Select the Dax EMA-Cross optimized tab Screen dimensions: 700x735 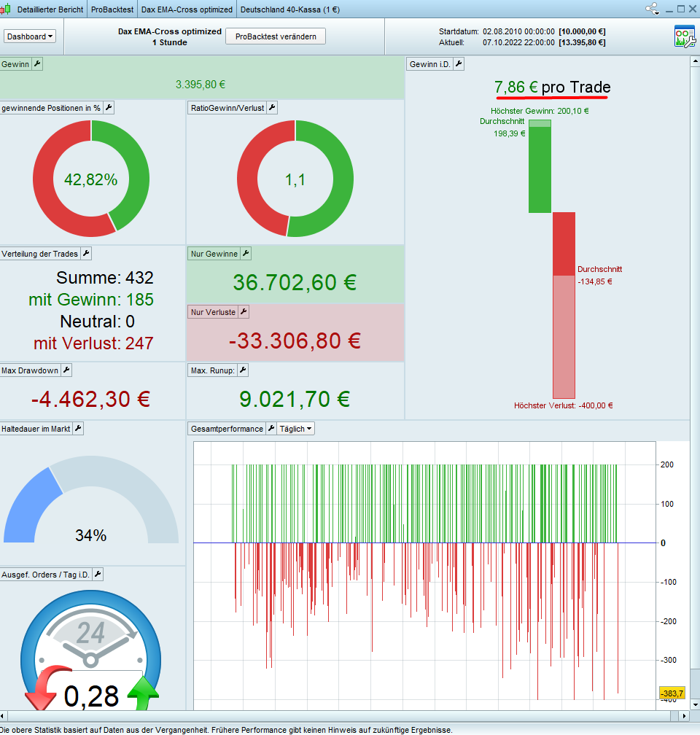[x=187, y=9]
